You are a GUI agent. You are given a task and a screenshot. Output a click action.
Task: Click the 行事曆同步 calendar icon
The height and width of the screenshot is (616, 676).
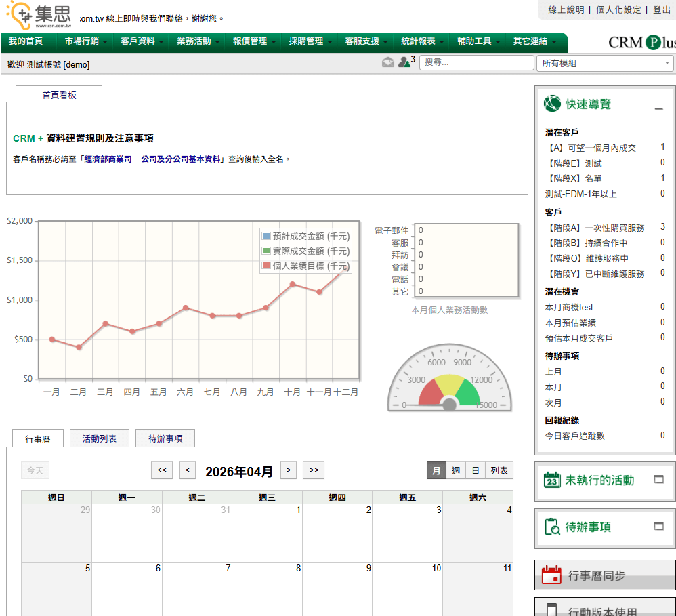click(x=552, y=575)
